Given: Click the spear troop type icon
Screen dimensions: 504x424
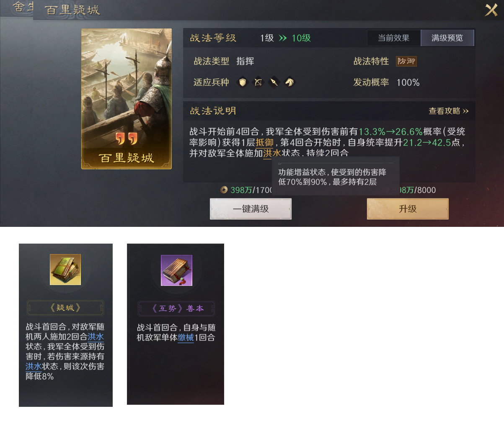Looking at the screenshot, I should point(274,82).
